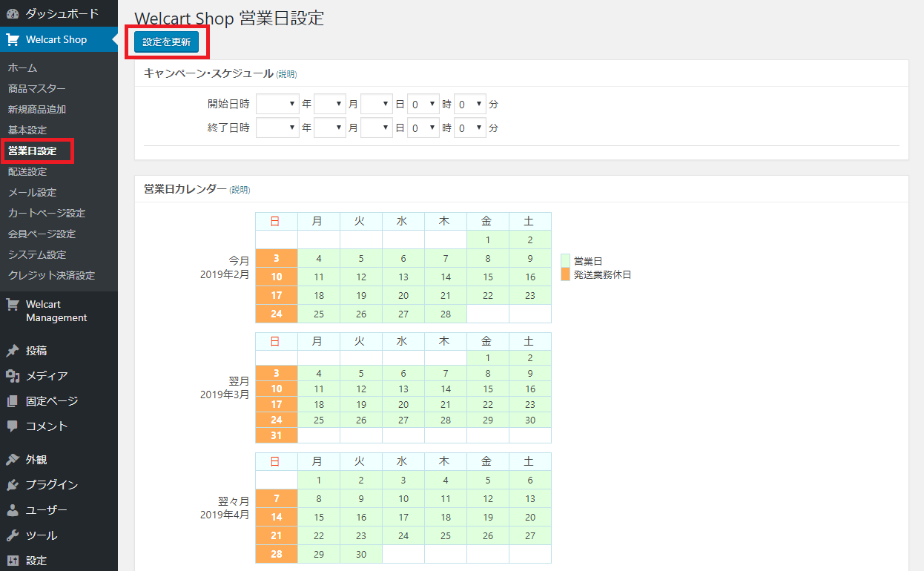Click the 投稿 pin icon
The height and width of the screenshot is (571, 924).
coord(13,351)
